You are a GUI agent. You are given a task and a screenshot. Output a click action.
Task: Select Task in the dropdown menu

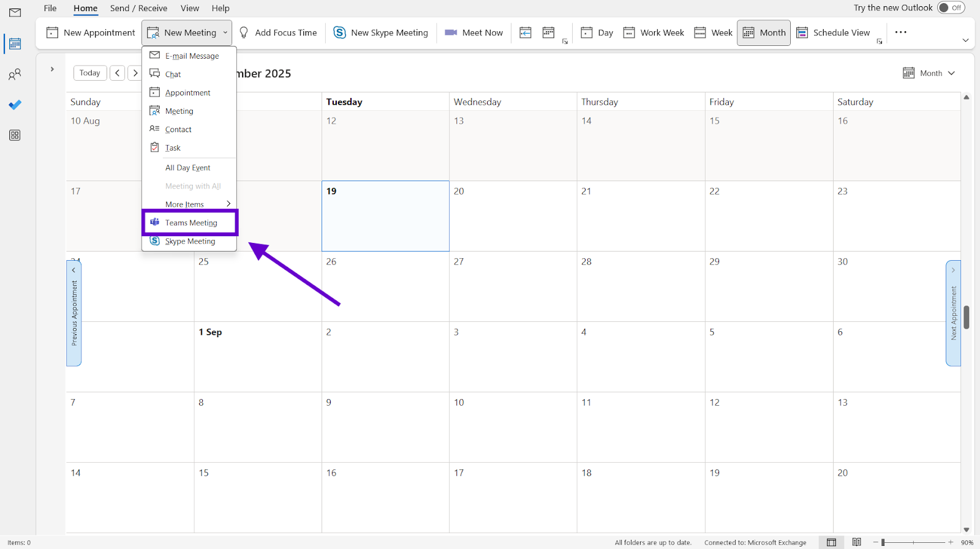pos(189,148)
